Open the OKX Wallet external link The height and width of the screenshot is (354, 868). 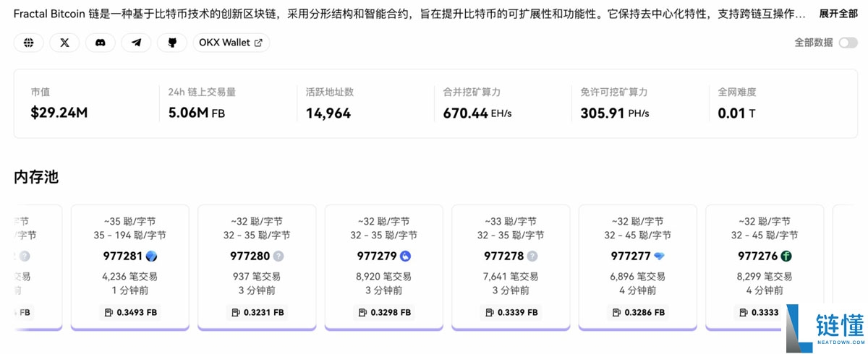231,43
